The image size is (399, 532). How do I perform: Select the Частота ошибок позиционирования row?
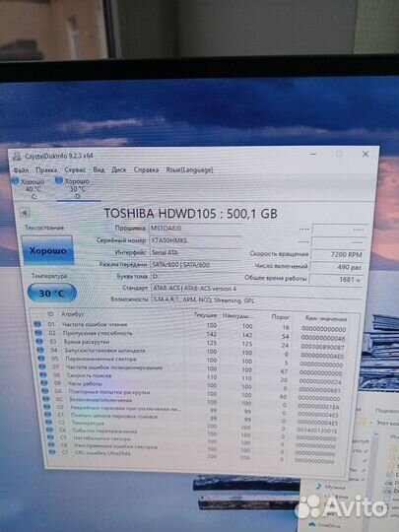(191, 368)
